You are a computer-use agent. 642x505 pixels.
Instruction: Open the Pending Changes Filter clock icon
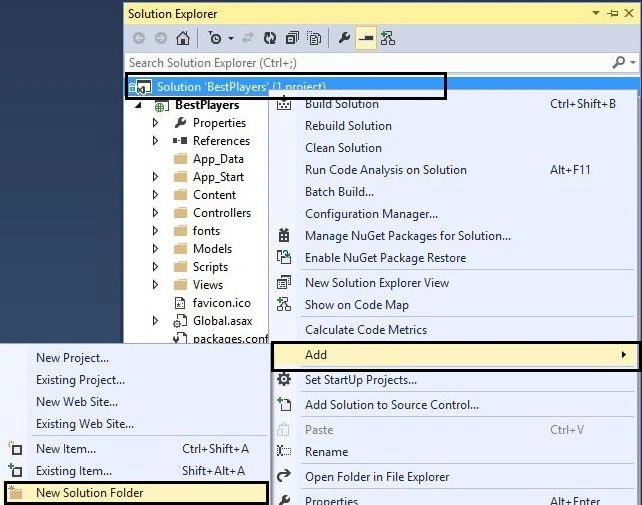click(x=215, y=38)
